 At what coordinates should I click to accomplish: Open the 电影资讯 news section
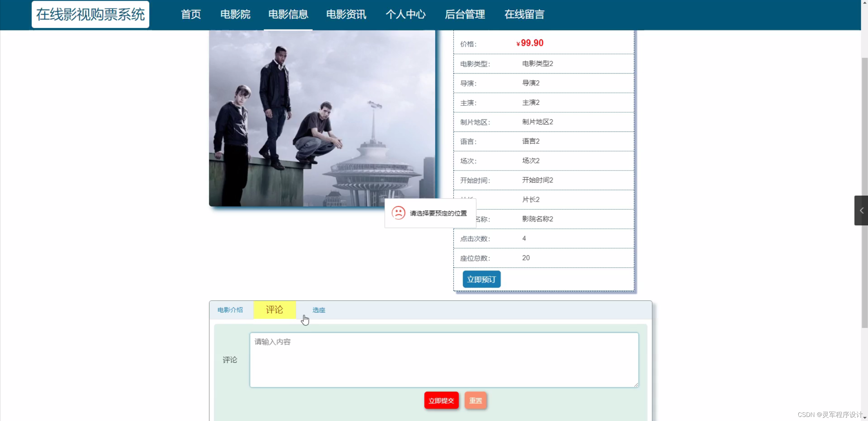click(346, 14)
